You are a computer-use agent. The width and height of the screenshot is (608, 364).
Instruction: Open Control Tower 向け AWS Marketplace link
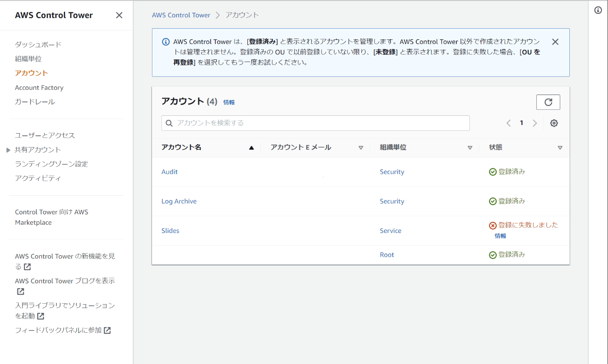[x=51, y=217]
